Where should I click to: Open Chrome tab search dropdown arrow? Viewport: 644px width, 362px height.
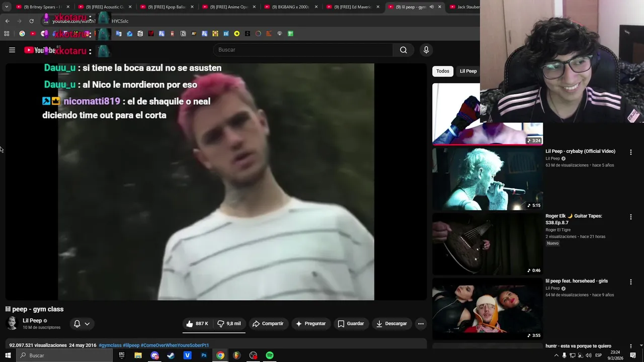coord(7,7)
